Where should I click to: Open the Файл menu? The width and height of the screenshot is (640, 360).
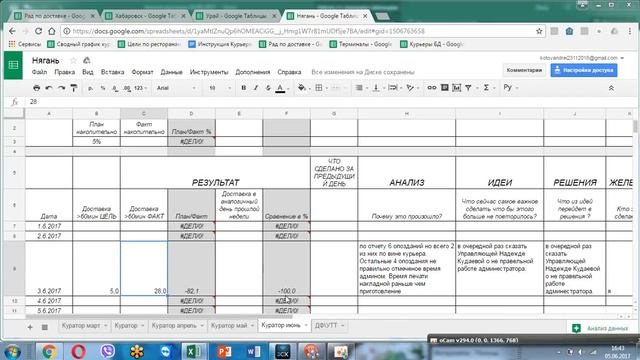point(39,72)
